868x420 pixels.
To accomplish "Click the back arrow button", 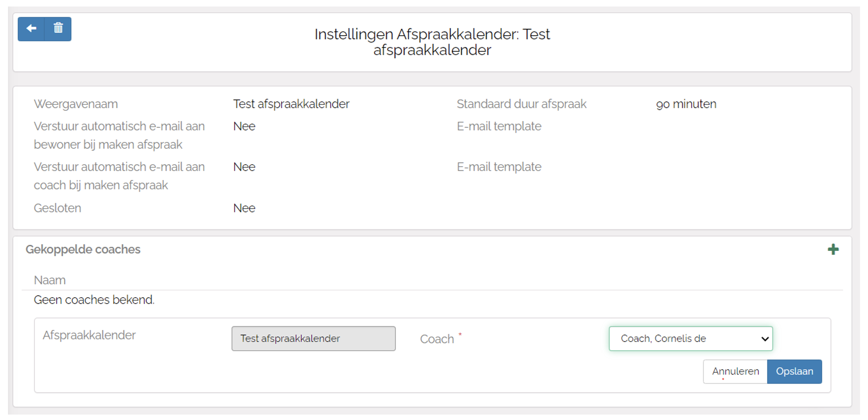I will (x=31, y=29).
